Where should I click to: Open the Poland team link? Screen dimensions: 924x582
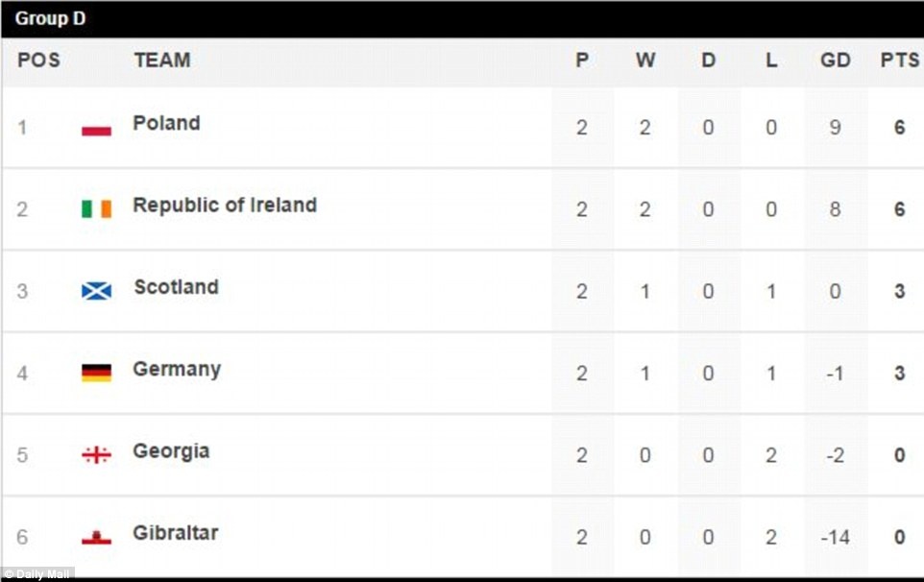[166, 123]
